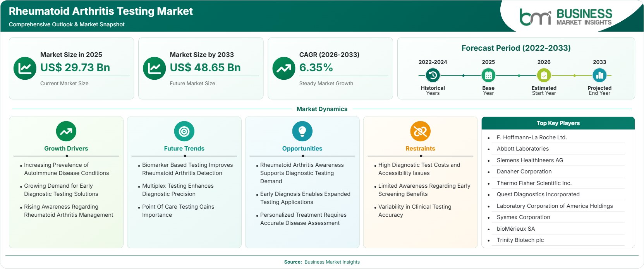The image size is (644, 269).
Task: Click Growing Demand for Early Diagnostic Testing Solutions
Action: [61, 190]
